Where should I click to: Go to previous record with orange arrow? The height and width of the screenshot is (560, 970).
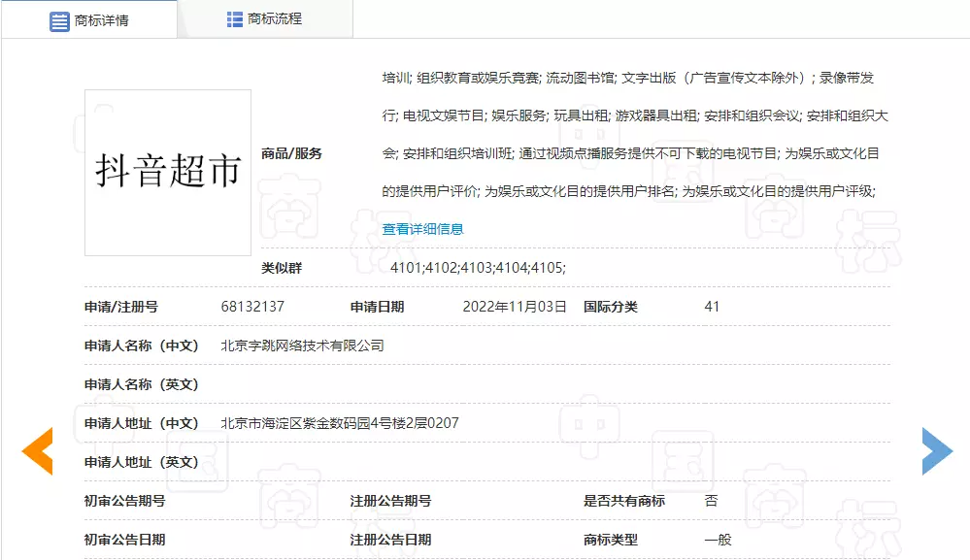(38, 450)
